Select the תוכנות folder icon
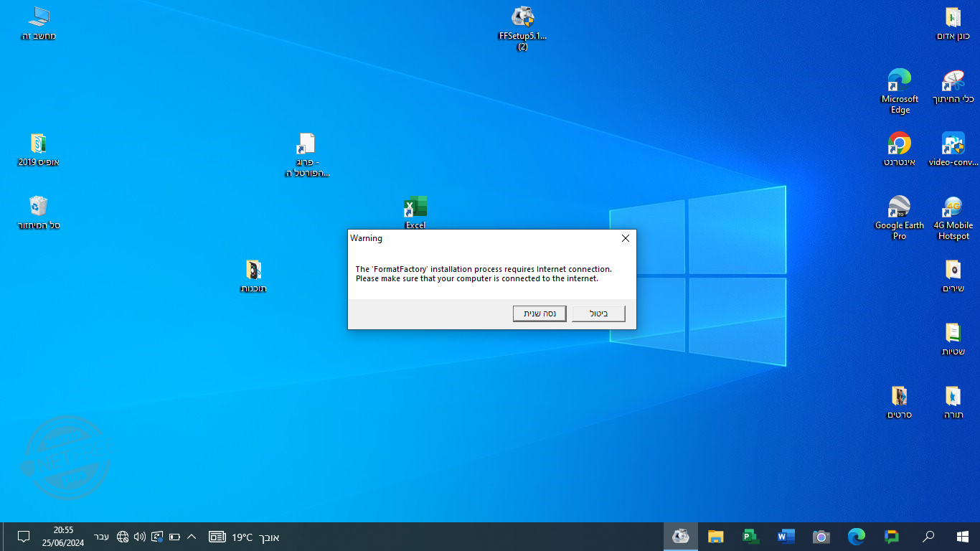Screen dimensions: 980x551 point(253,276)
